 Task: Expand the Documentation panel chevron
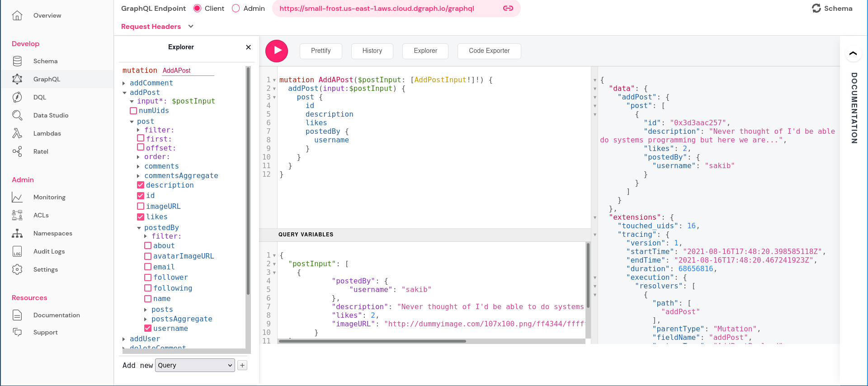[853, 53]
